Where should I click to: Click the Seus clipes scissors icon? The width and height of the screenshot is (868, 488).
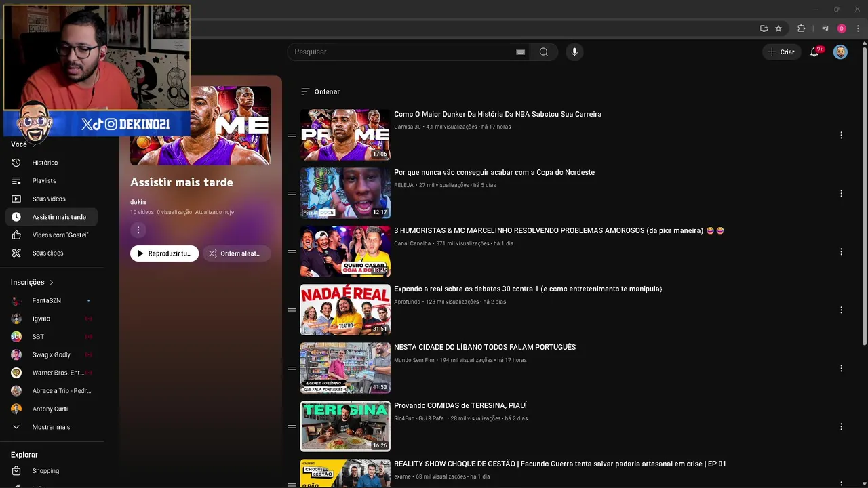(x=16, y=253)
